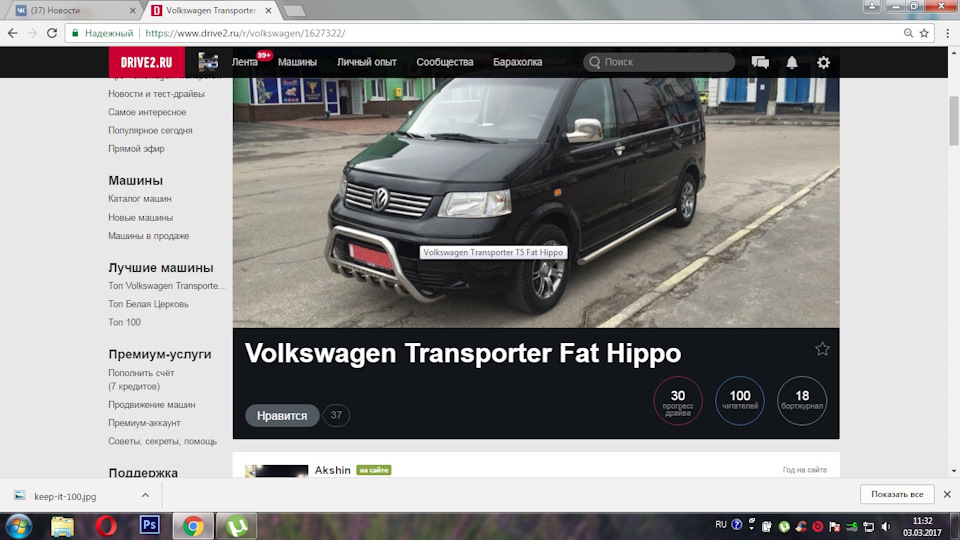Open the 37 likes counter

pos(336,415)
